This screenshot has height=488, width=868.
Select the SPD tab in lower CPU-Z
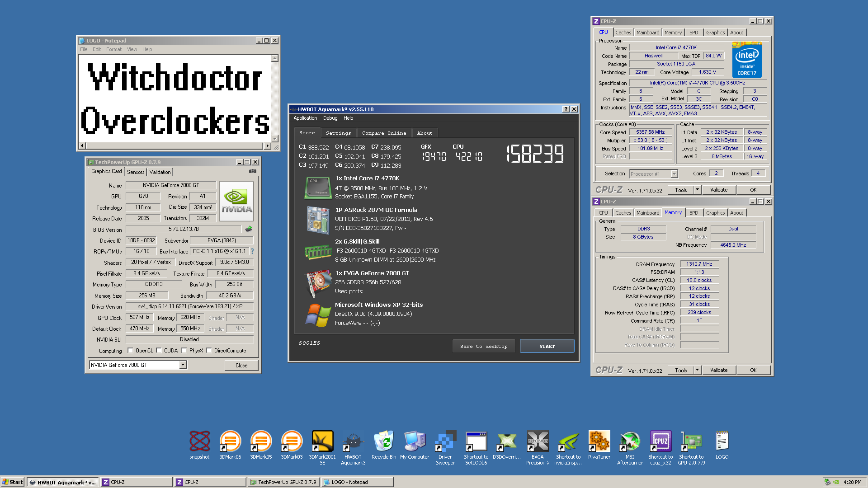pyautogui.click(x=693, y=213)
